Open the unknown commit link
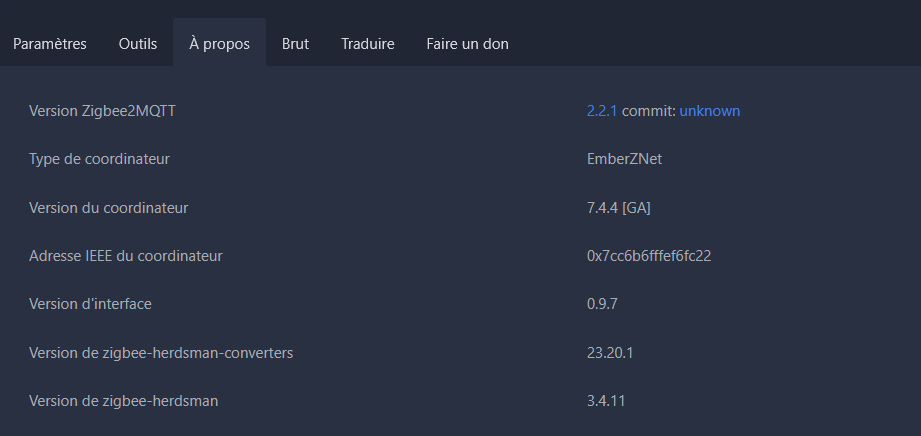921x436 pixels. click(710, 111)
